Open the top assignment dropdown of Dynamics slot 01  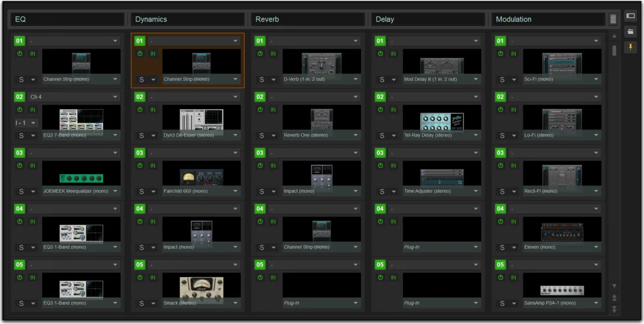click(x=194, y=41)
